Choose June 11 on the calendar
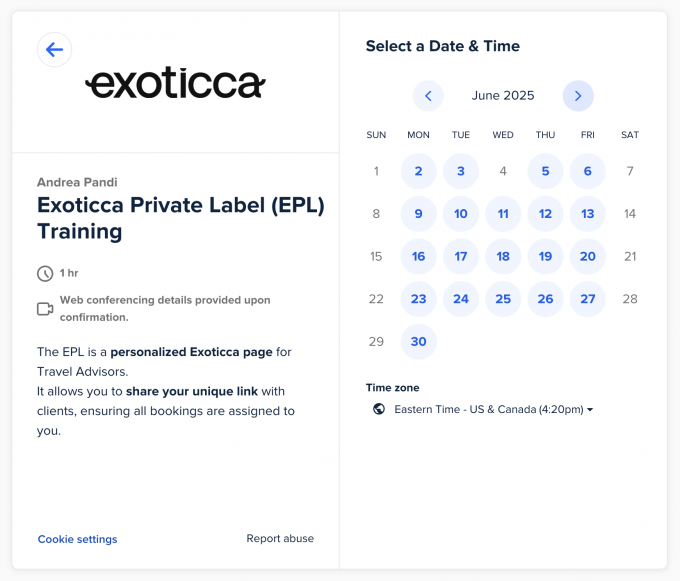The width and height of the screenshot is (680, 581). pyautogui.click(x=503, y=214)
